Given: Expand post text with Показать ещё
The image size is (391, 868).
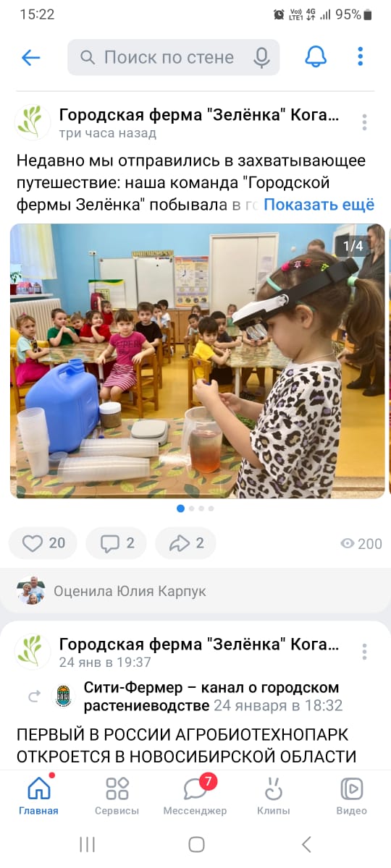Looking at the screenshot, I should [x=319, y=205].
